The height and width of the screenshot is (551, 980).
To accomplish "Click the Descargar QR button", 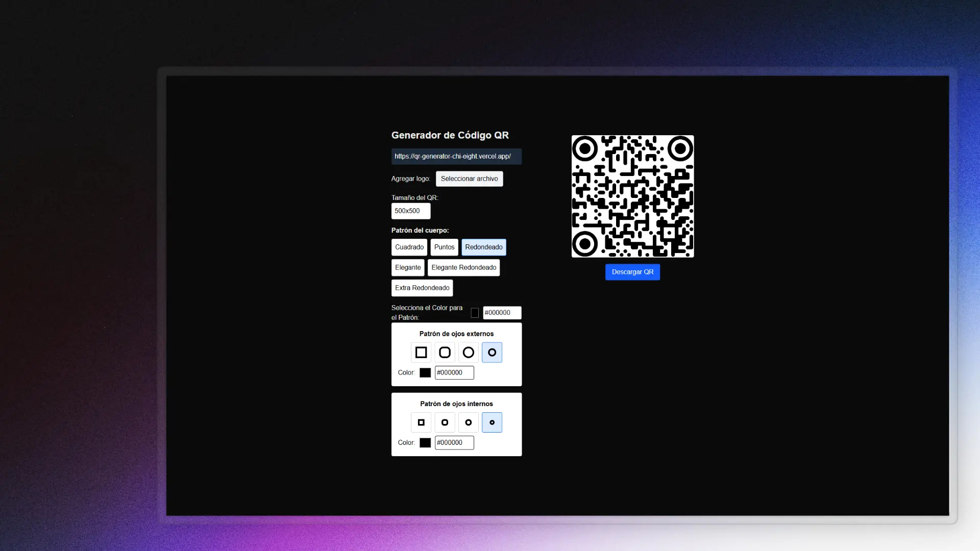I will [632, 272].
